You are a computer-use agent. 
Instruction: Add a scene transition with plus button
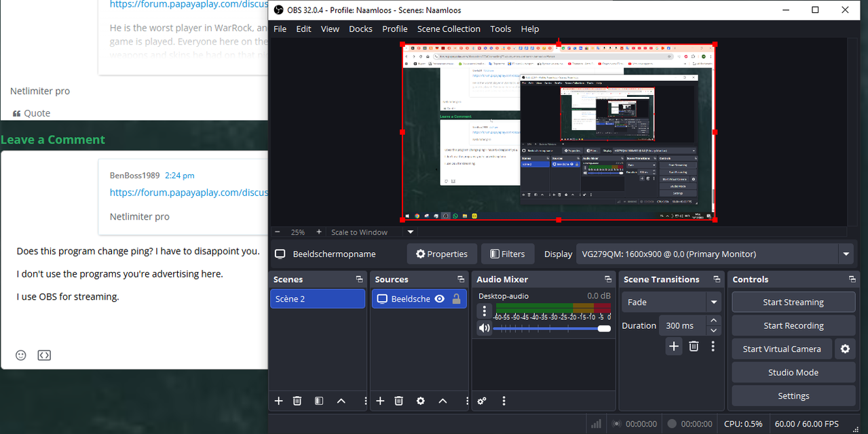point(673,347)
